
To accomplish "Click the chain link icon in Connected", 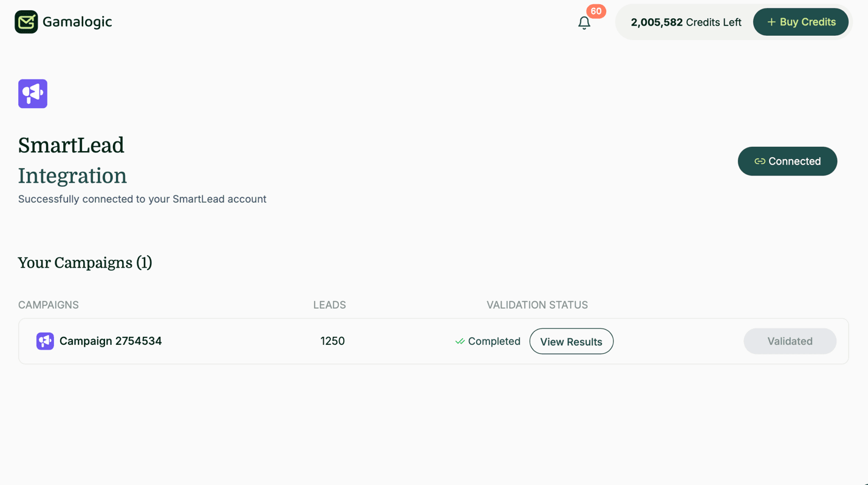I will coord(759,161).
